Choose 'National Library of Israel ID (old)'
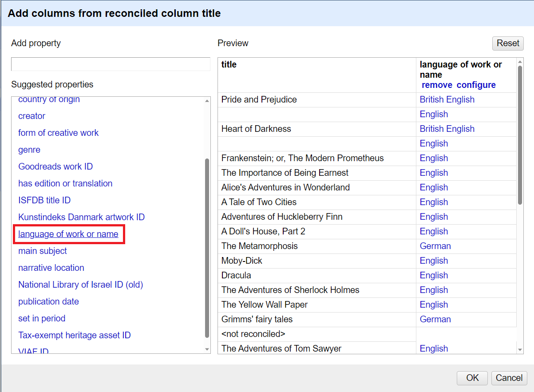 pos(80,285)
